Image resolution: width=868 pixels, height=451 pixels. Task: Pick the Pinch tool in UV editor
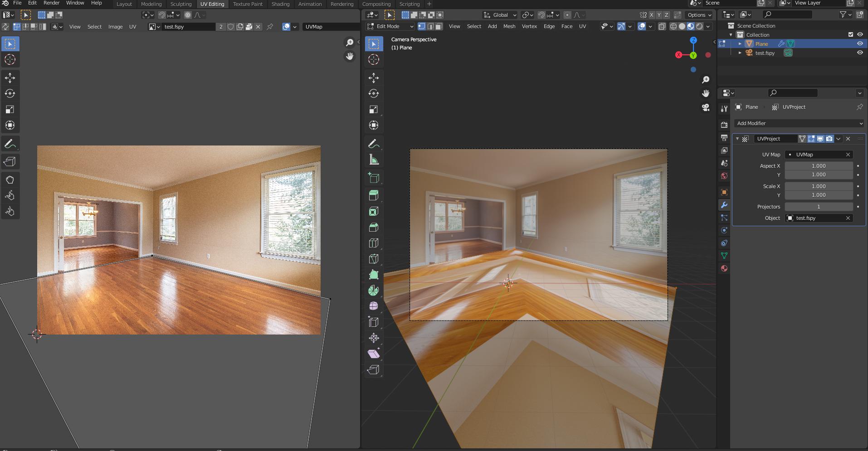click(10, 211)
